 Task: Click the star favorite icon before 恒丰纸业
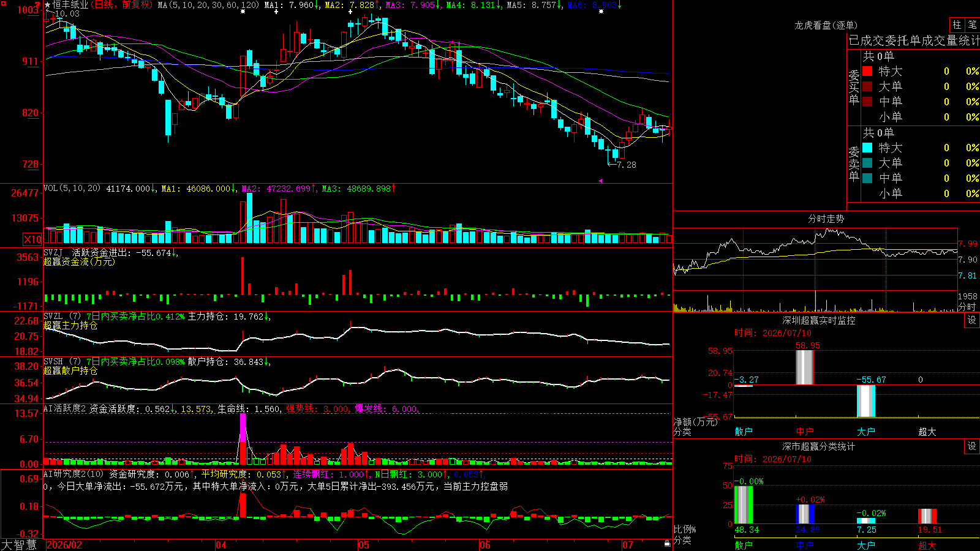(48, 5)
